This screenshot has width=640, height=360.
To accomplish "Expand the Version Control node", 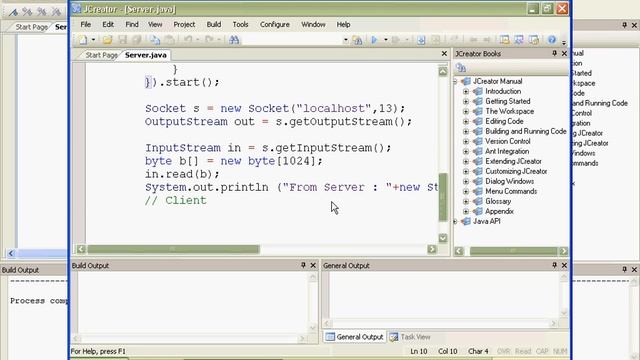I will coord(466,142).
